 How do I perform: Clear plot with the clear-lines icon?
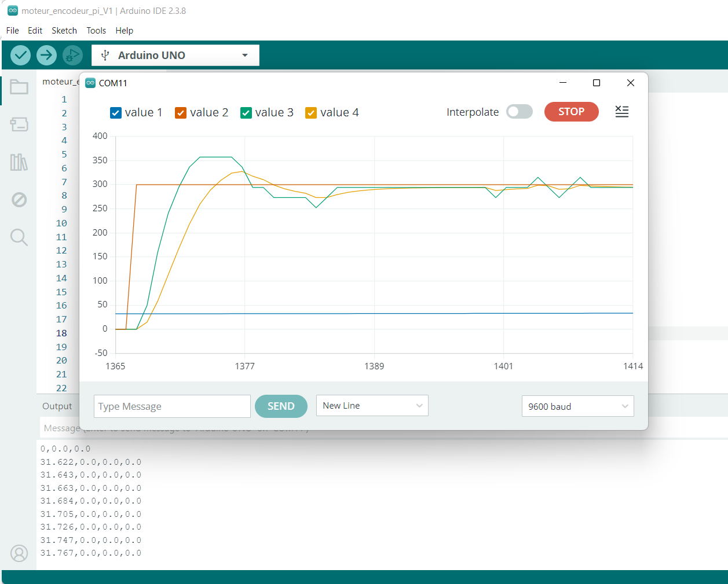(x=621, y=112)
